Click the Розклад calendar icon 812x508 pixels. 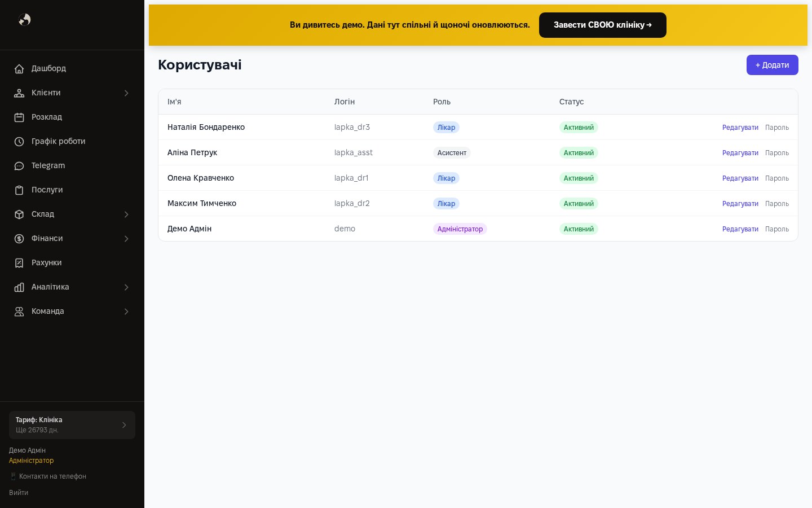click(19, 117)
